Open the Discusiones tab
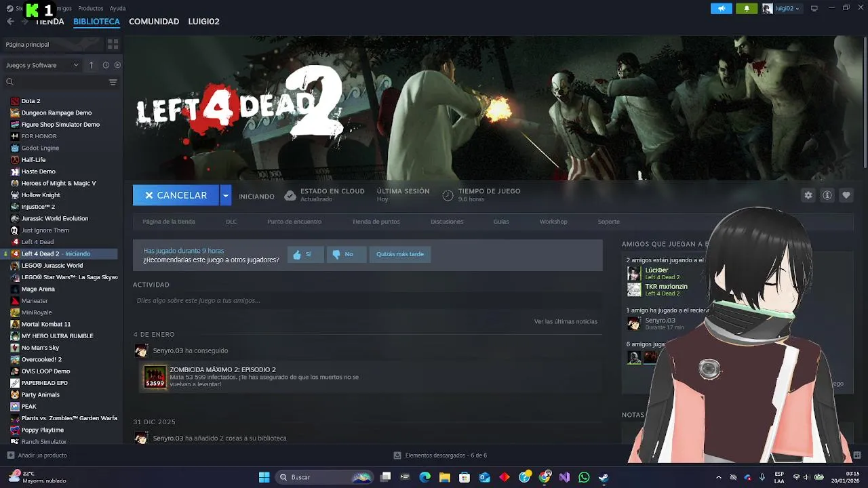The image size is (868, 488). [x=447, y=222]
